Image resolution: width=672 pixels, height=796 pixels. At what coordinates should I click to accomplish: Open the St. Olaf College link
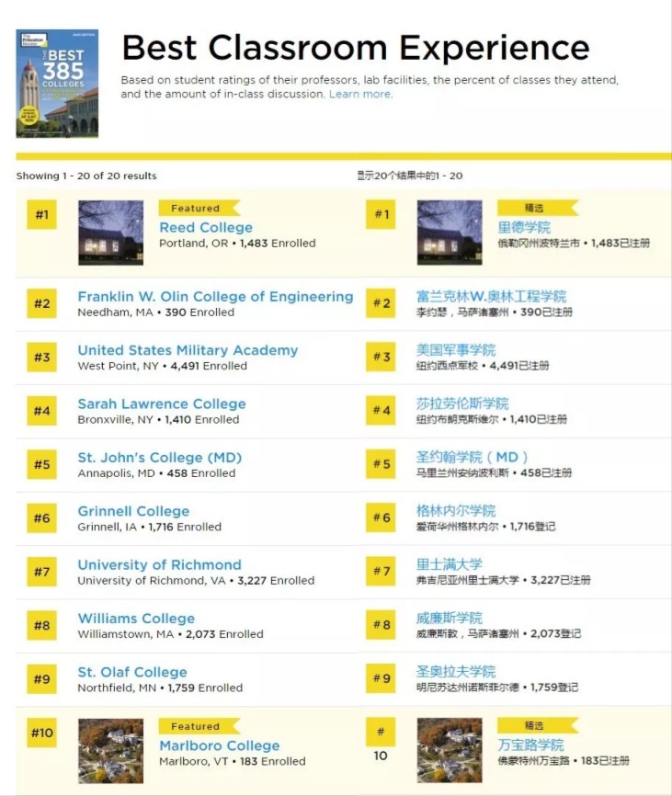(132, 672)
